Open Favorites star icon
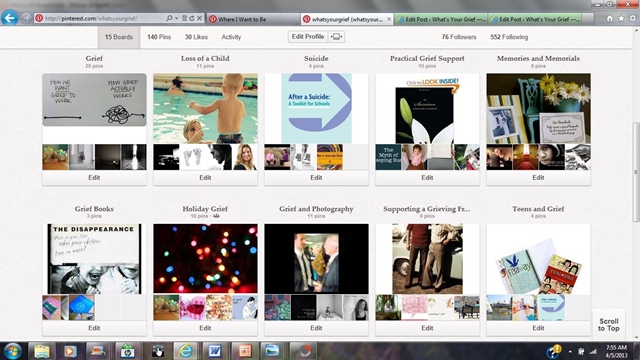640x360 pixels. click(621, 18)
